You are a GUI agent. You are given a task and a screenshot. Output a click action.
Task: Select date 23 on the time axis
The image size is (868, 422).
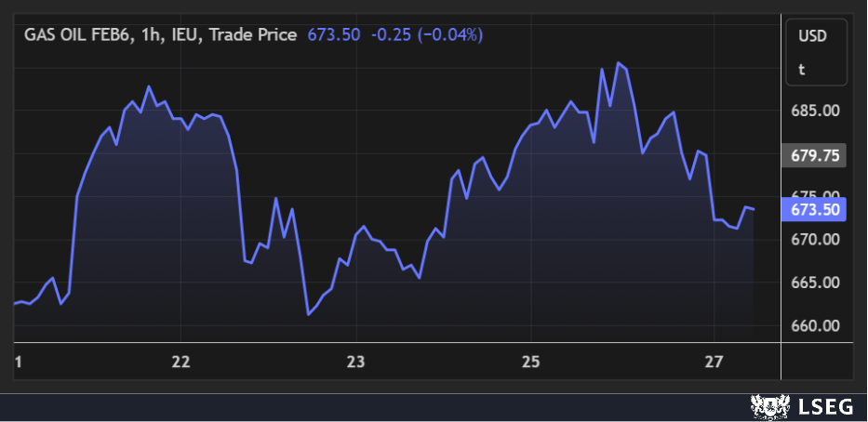355,362
